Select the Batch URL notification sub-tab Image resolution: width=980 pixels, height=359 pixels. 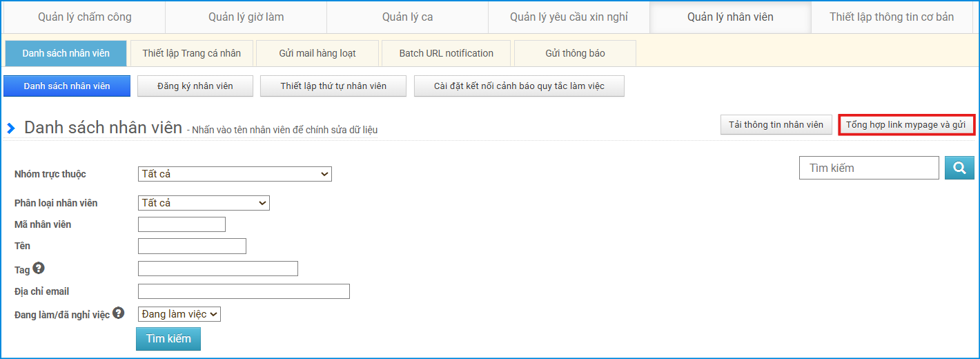pyautogui.click(x=446, y=53)
